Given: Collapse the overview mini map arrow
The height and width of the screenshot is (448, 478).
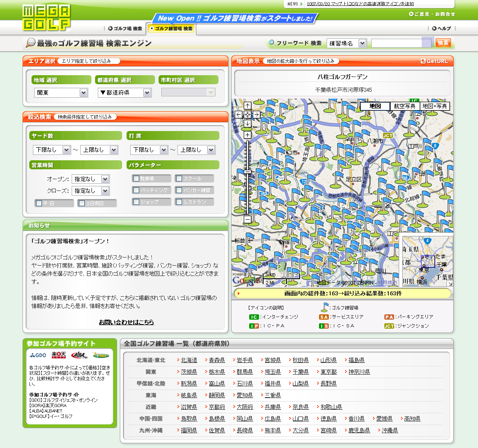Looking at the screenshot, I should point(449,283).
